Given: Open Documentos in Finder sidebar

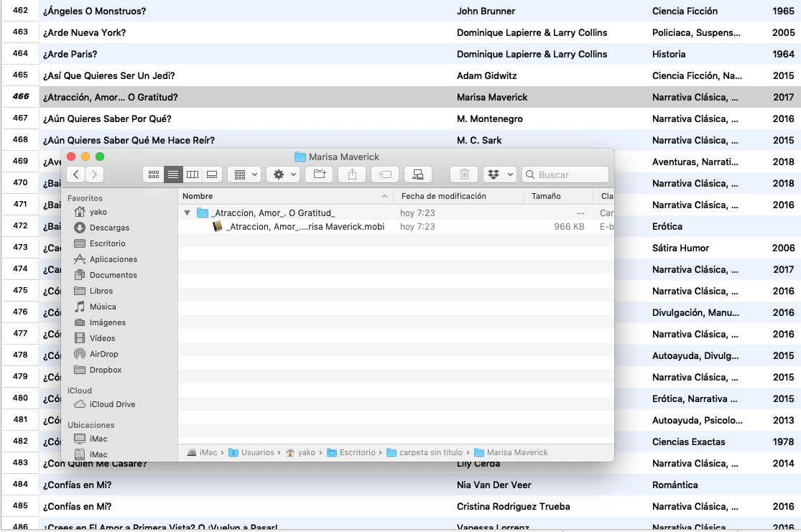Looking at the screenshot, I should (105, 275).
